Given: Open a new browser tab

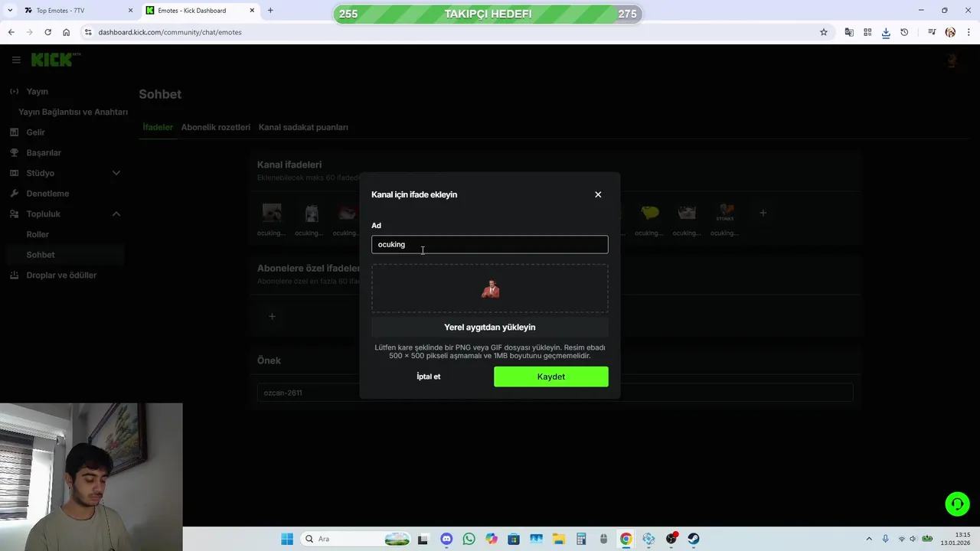Looking at the screenshot, I should click(270, 11).
